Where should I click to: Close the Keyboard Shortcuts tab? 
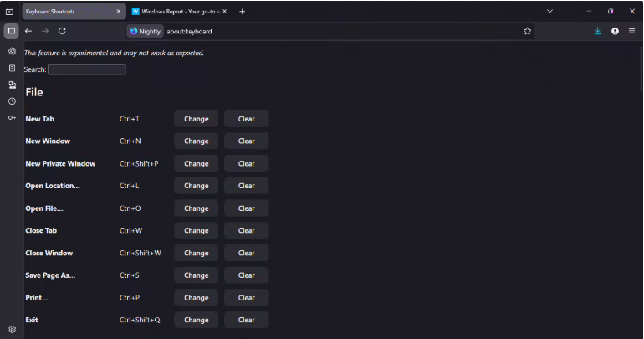point(117,11)
